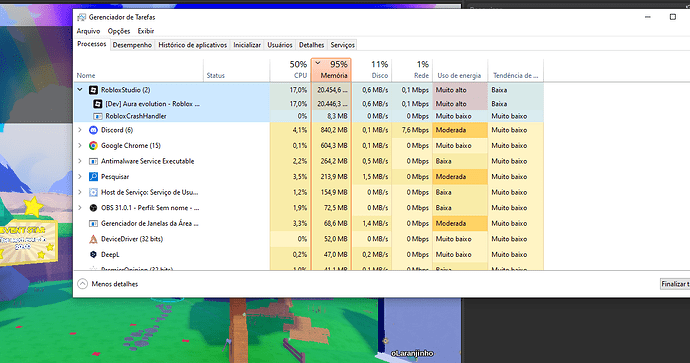Image resolution: width=690 pixels, height=363 pixels.
Task: Expand Host de Serviço process row
Action: (x=80, y=192)
